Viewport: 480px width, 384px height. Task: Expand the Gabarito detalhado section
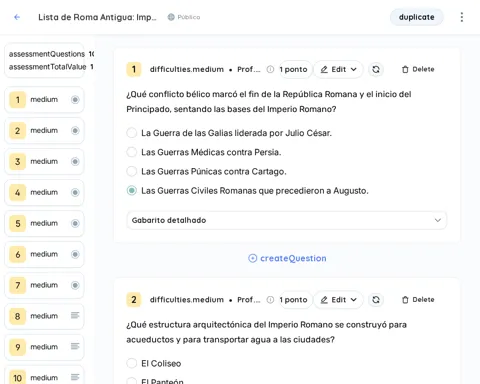(x=286, y=220)
